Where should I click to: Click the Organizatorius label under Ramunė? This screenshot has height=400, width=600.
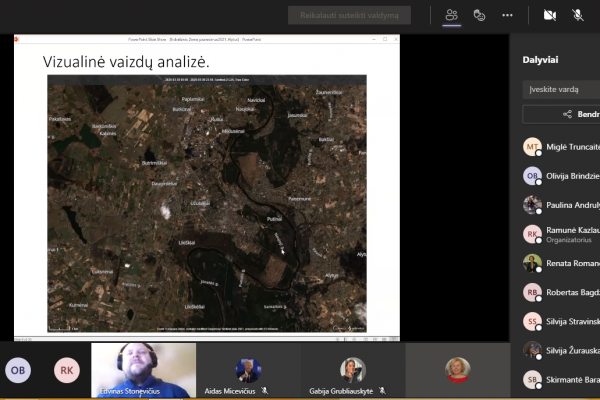click(569, 240)
